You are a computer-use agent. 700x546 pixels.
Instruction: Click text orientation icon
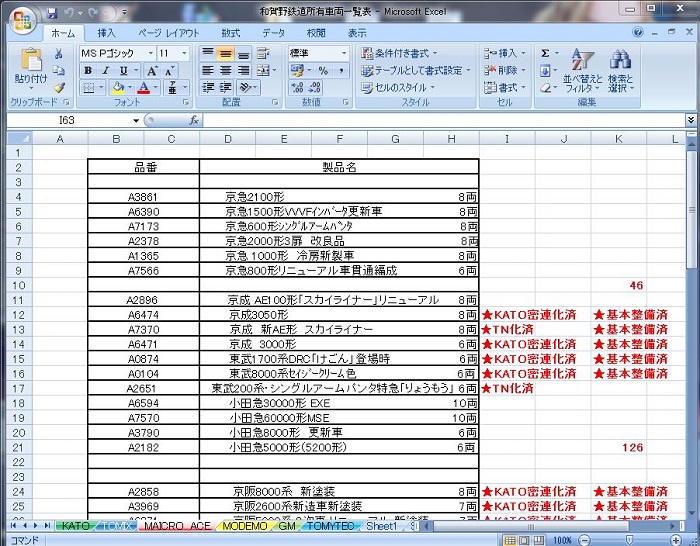(x=245, y=87)
